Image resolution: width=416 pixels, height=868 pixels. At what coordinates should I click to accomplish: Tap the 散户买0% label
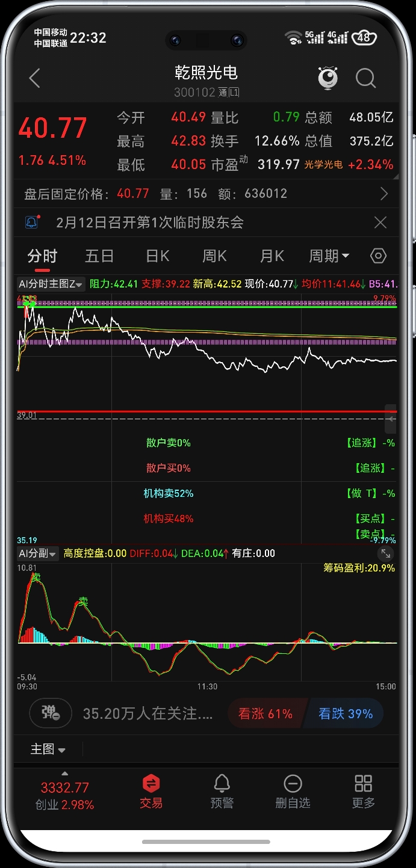click(x=169, y=468)
